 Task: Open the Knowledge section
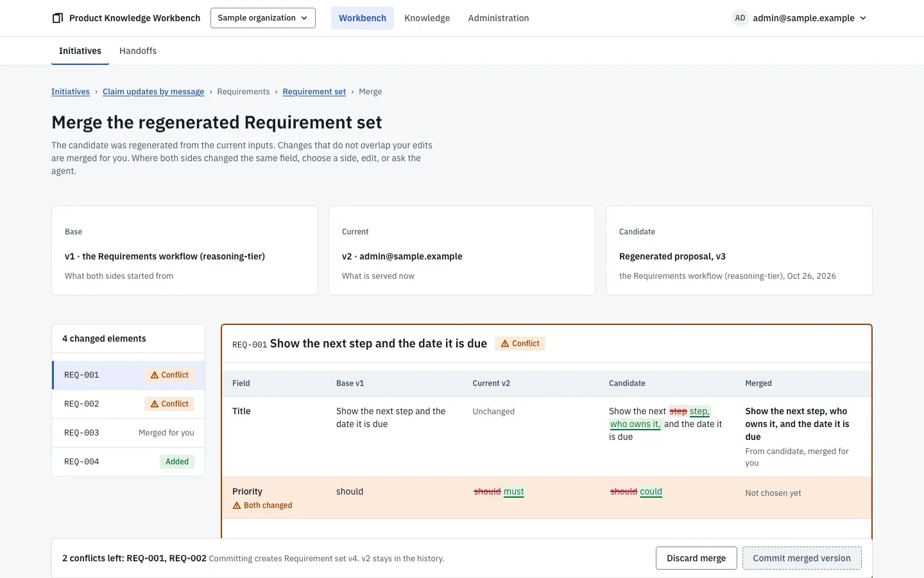(427, 18)
